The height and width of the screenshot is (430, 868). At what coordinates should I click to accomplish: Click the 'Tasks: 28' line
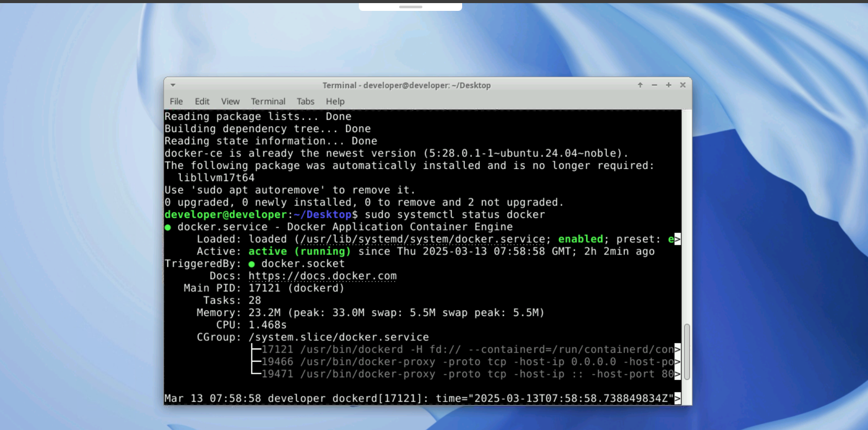pos(232,300)
